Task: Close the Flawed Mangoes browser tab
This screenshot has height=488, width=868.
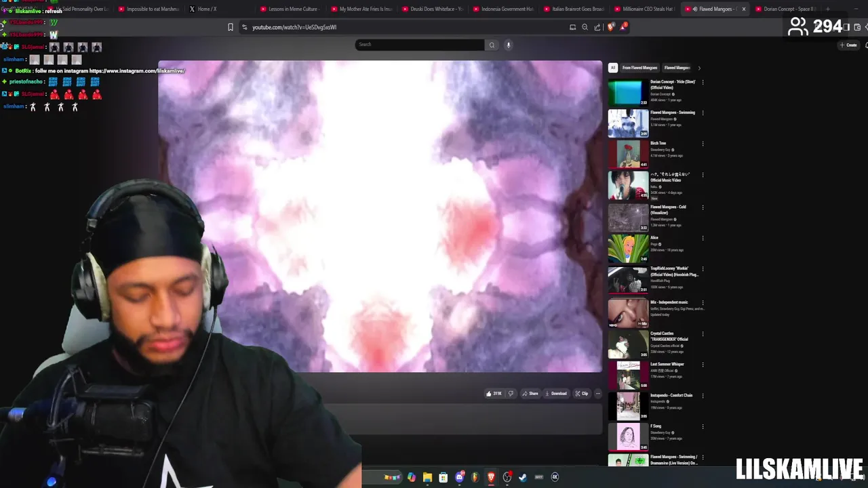Action: point(744,9)
